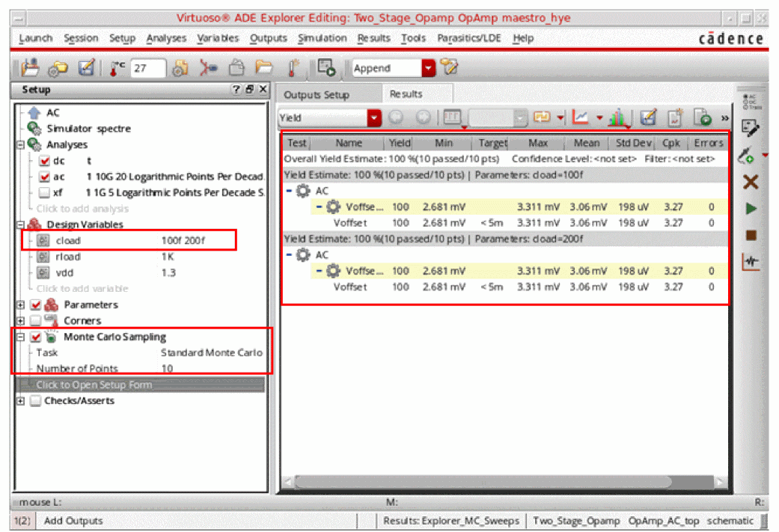Collapse the Analyses tree node
This screenshot has width=779, height=532.
tap(21, 145)
